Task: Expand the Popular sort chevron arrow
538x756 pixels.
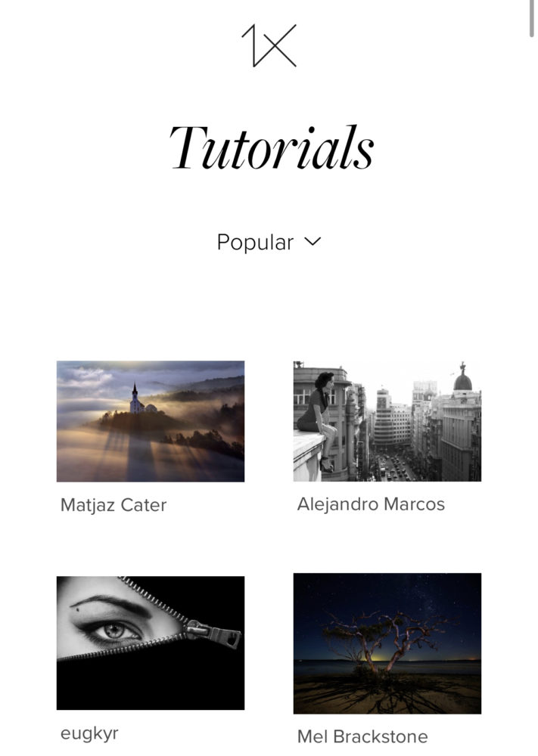Action: point(313,242)
